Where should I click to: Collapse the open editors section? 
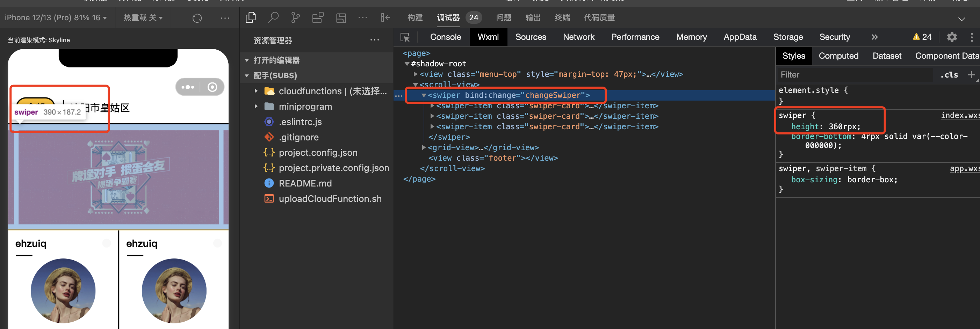(x=247, y=60)
